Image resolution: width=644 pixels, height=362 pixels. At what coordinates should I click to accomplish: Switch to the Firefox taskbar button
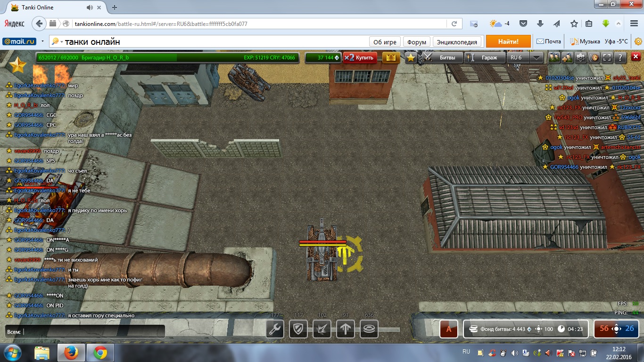[71, 353]
